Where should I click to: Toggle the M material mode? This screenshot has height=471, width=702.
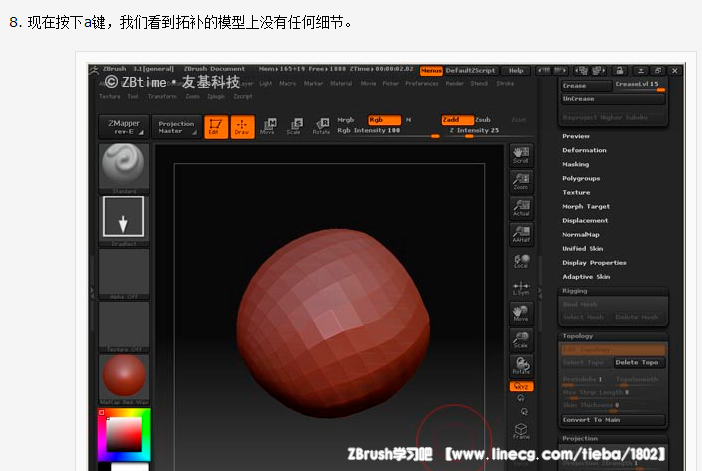click(x=408, y=120)
